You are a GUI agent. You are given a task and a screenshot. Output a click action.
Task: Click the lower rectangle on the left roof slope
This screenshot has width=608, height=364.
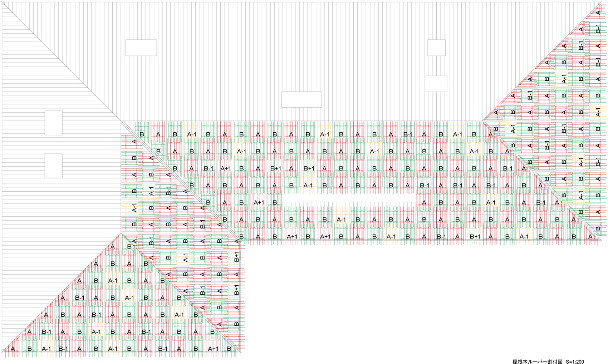53,166
